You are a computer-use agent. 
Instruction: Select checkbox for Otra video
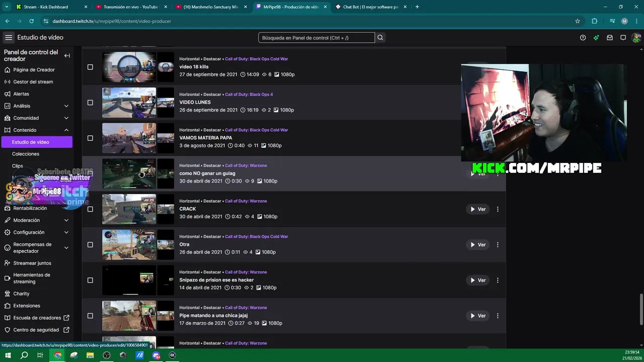click(90, 245)
